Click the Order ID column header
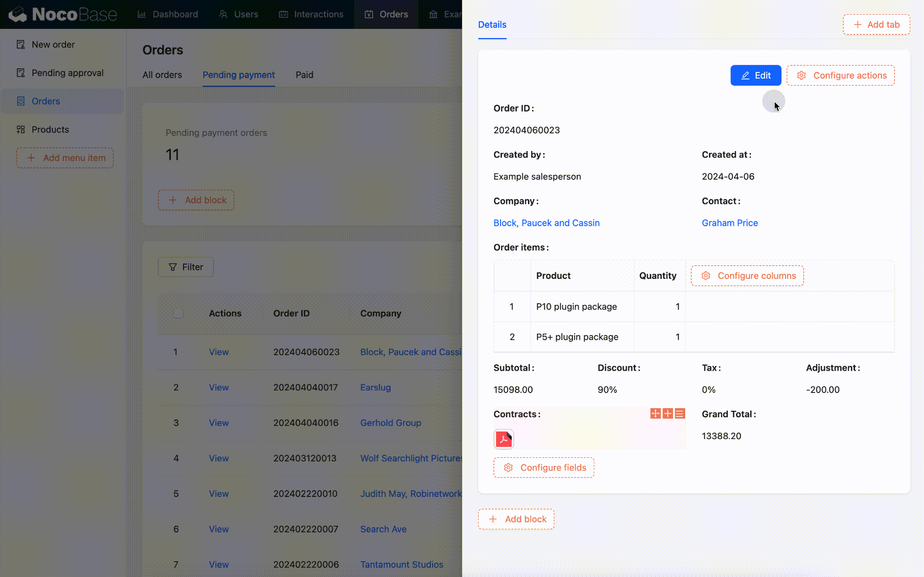Screen dimensions: 924x577 (292, 313)
